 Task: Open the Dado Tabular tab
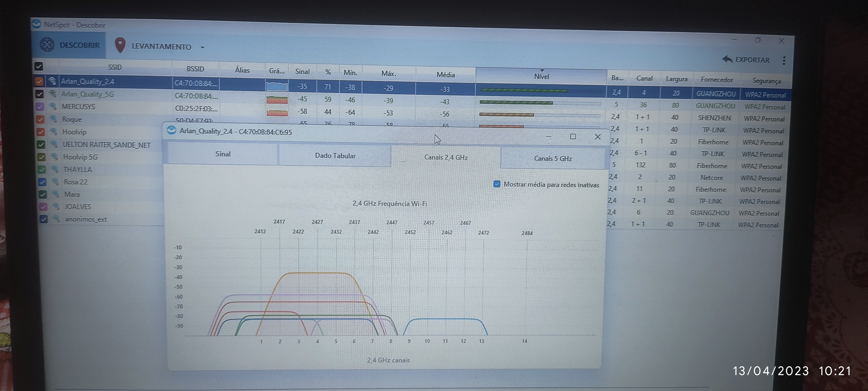click(x=335, y=156)
